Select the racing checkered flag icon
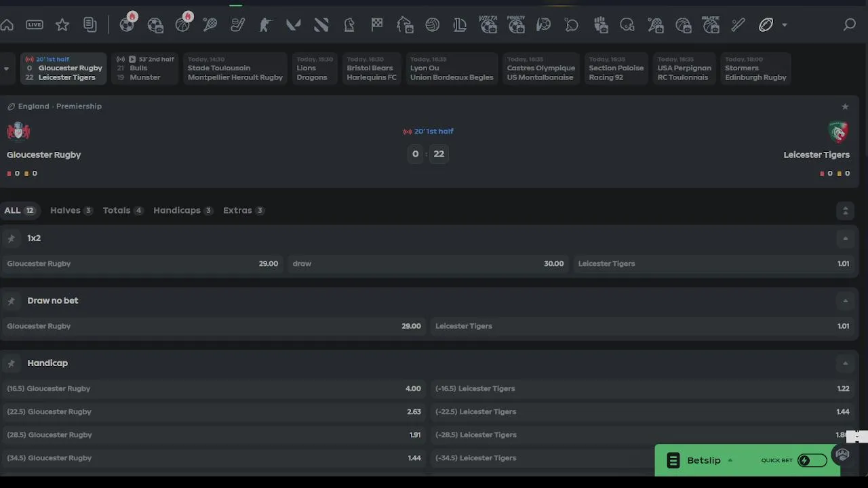Viewport: 868px width, 488px height. 377,25
